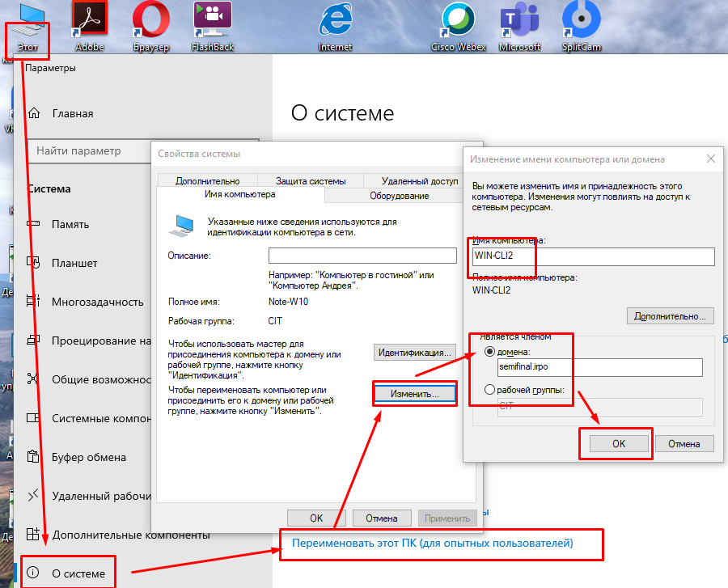Click the 'Дополнительно...' button in domain dialog
The image size is (728, 588).
[671, 315]
